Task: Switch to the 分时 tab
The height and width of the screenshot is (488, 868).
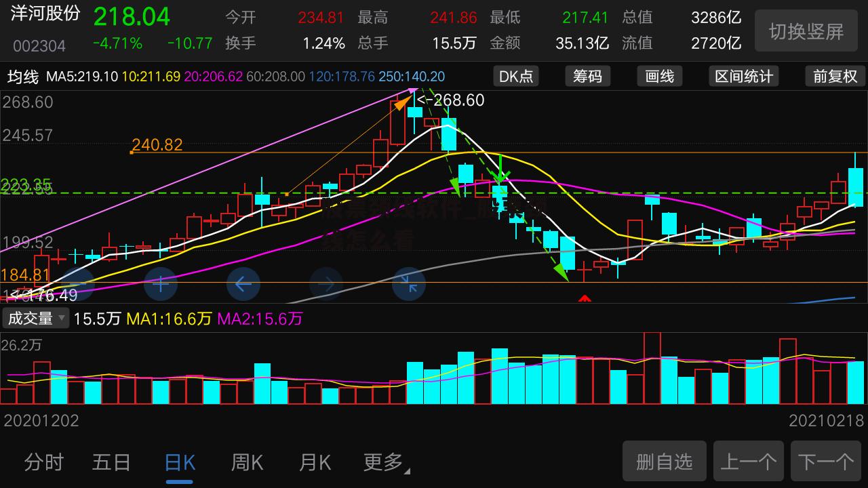Action: [x=44, y=463]
